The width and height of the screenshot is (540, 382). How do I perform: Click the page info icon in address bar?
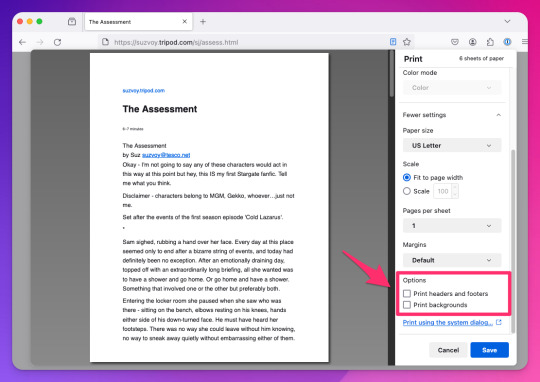click(x=105, y=42)
